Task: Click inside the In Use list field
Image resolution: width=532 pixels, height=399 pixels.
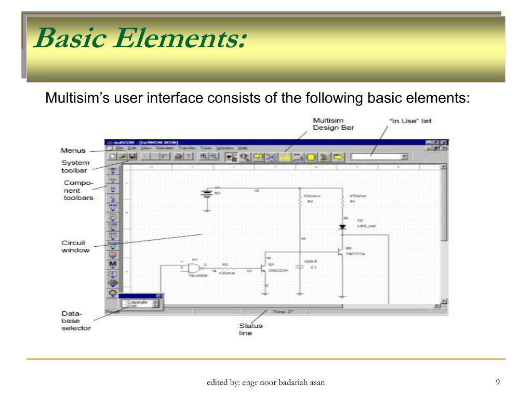Action: coord(376,156)
